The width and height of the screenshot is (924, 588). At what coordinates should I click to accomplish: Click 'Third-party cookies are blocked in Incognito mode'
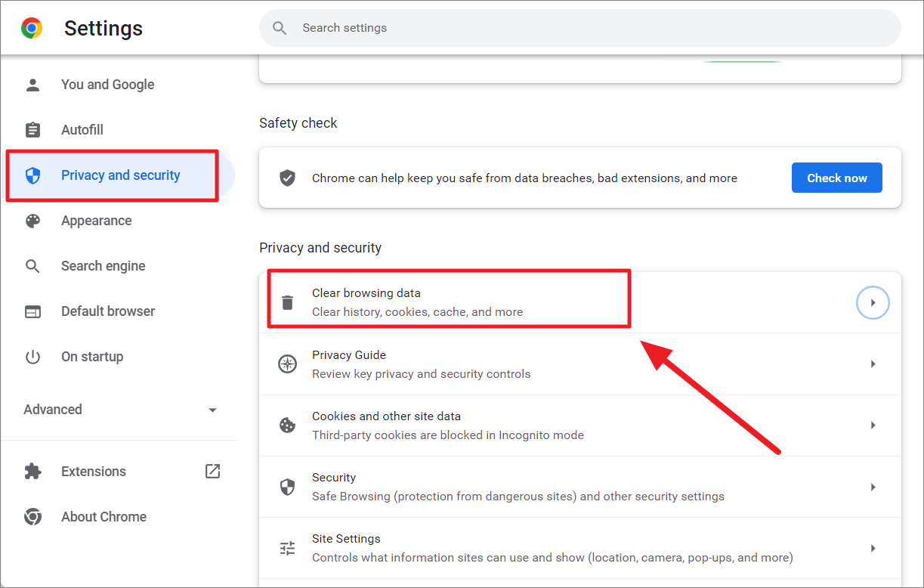448,435
